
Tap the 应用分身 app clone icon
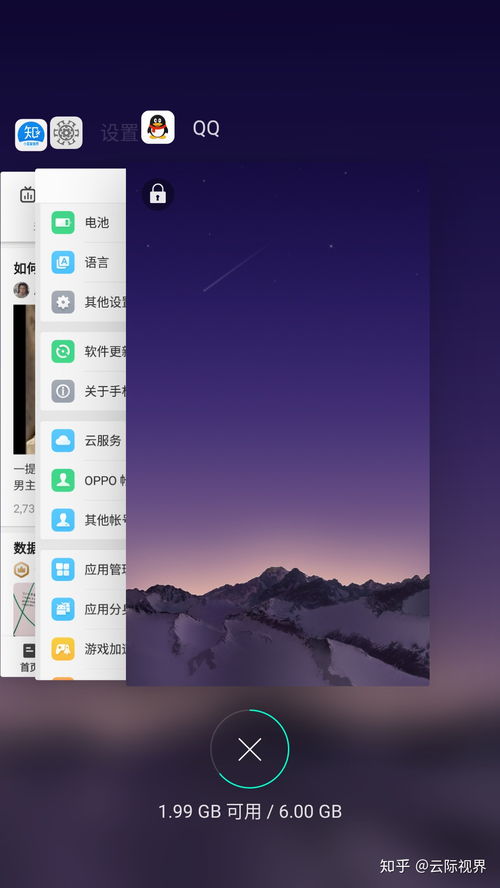pos(63,609)
